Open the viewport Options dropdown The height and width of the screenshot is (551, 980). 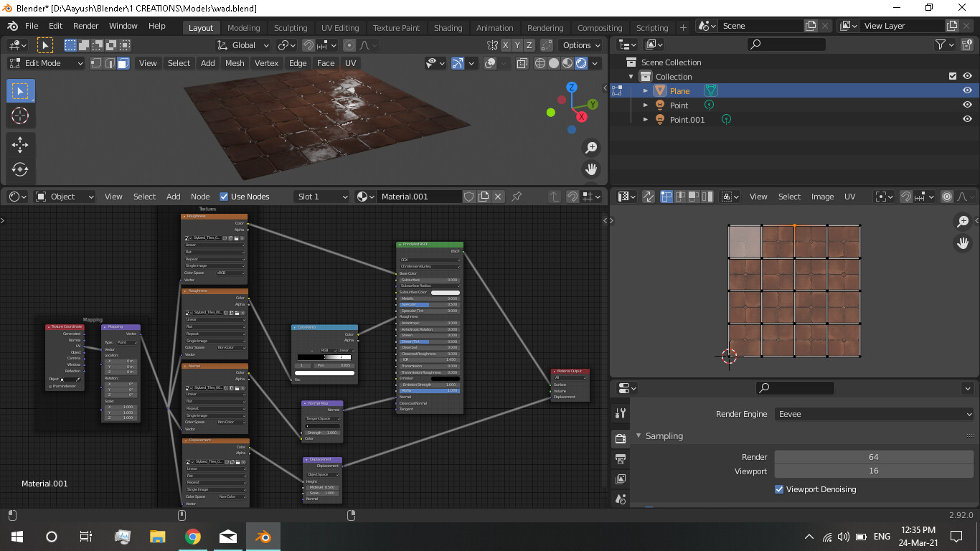pos(580,45)
